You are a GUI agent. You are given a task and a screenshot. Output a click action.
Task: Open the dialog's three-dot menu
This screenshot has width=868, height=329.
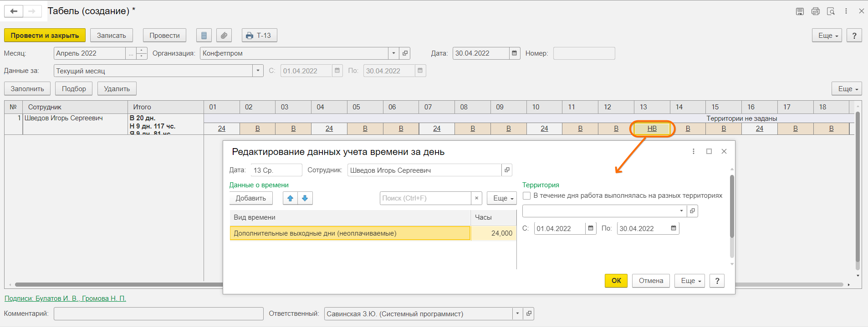[694, 151]
